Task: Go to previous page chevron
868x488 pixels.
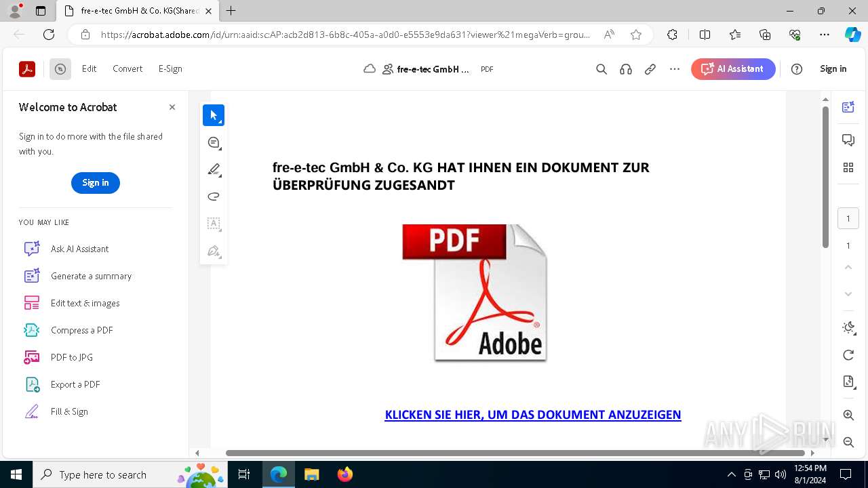Action: [848, 267]
